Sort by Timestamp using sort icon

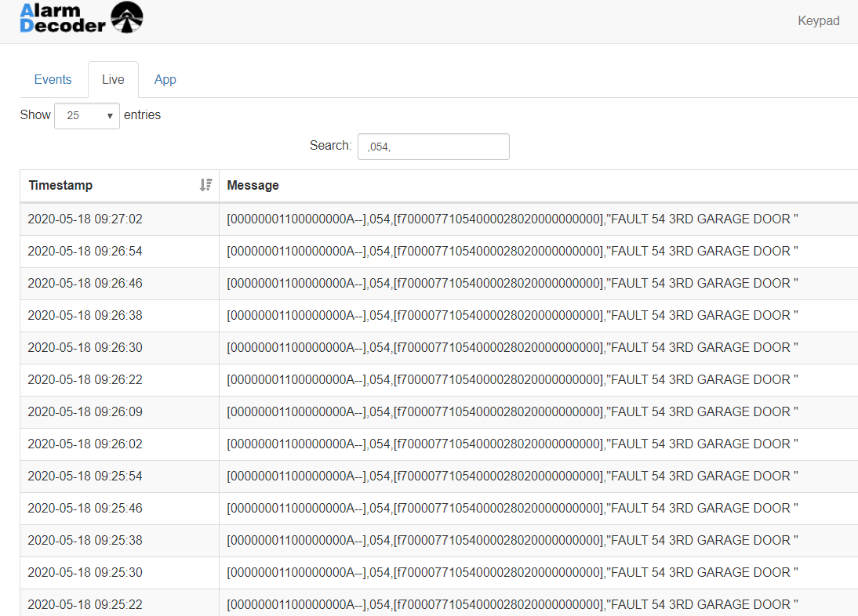click(205, 185)
